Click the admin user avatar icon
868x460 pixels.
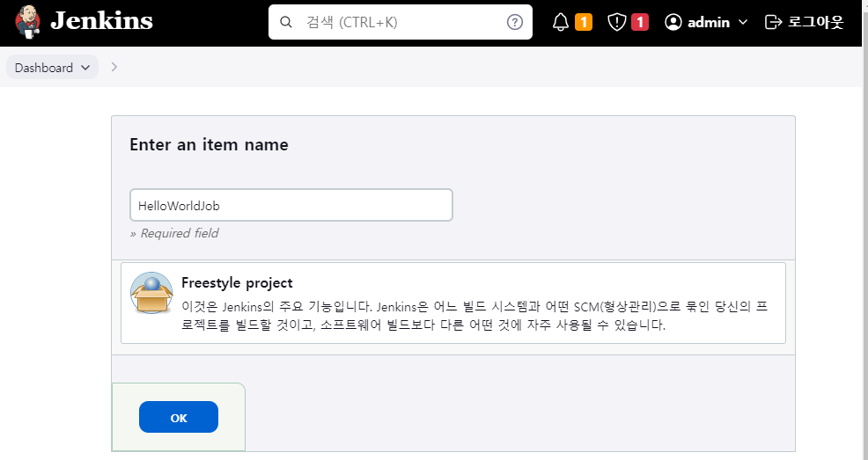673,22
